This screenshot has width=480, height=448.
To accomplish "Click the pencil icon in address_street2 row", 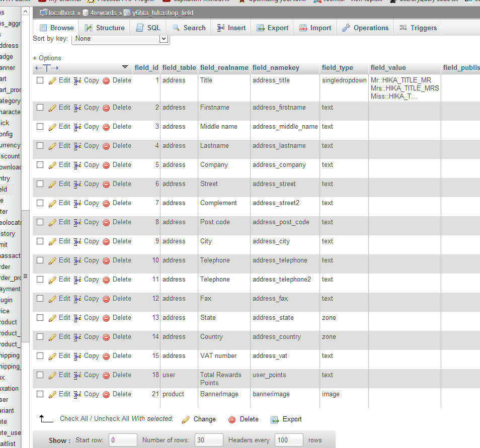I will click(52, 204).
